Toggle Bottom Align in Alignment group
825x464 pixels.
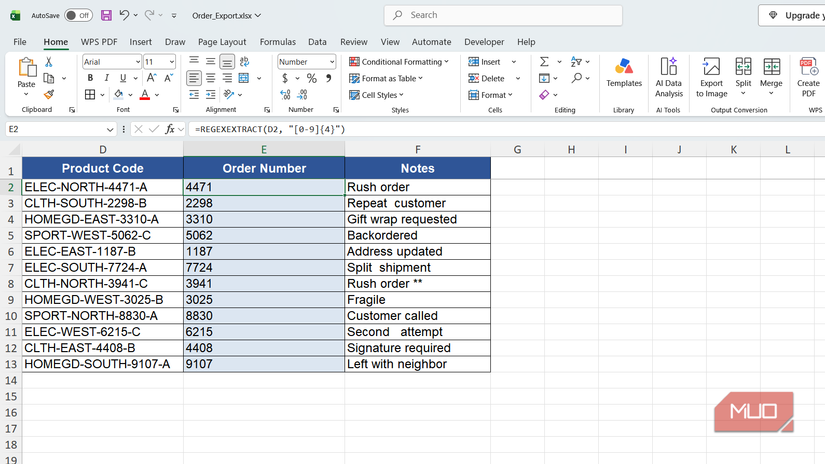point(227,62)
